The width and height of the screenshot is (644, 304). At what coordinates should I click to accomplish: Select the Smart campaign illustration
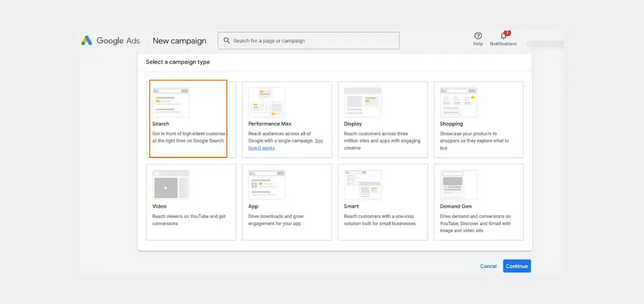363,185
